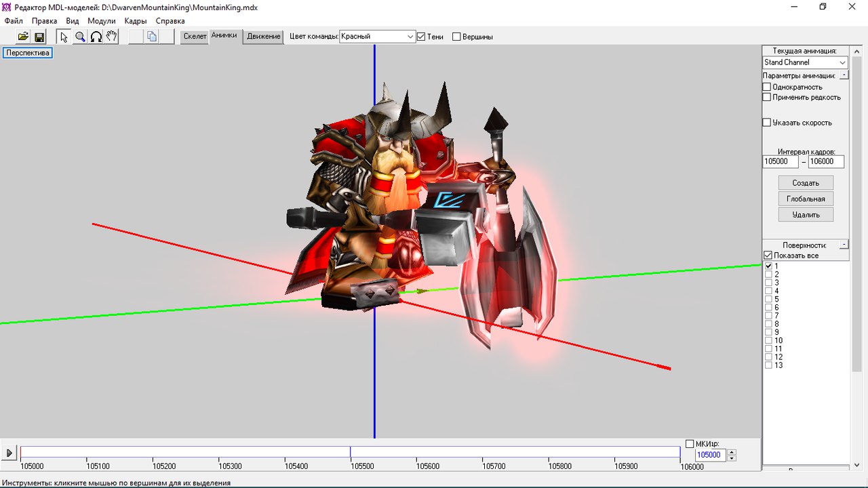Open the Кадры menu

tap(136, 21)
